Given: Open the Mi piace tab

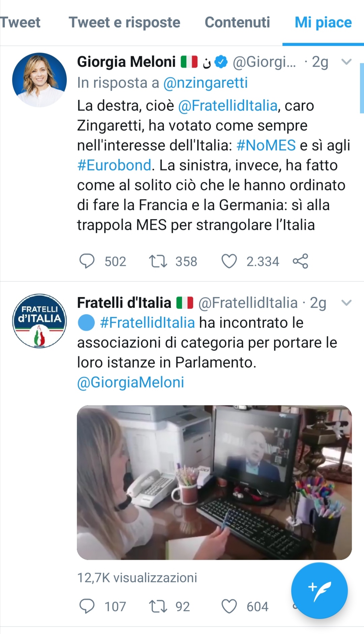Looking at the screenshot, I should pos(323,23).
